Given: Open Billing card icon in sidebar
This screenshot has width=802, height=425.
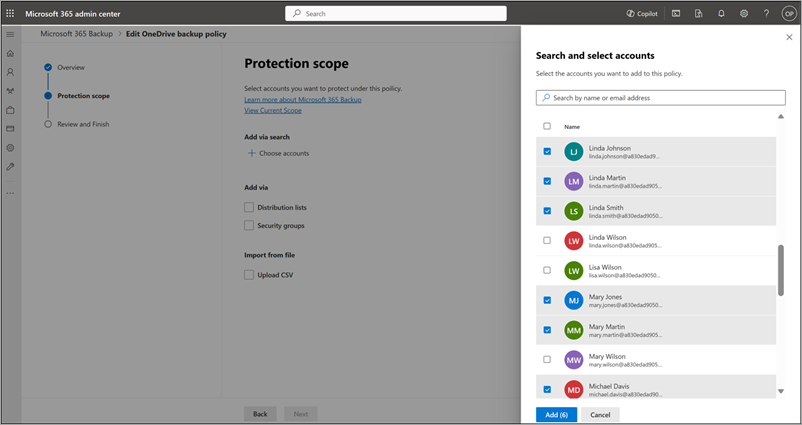Looking at the screenshot, I should [10, 129].
